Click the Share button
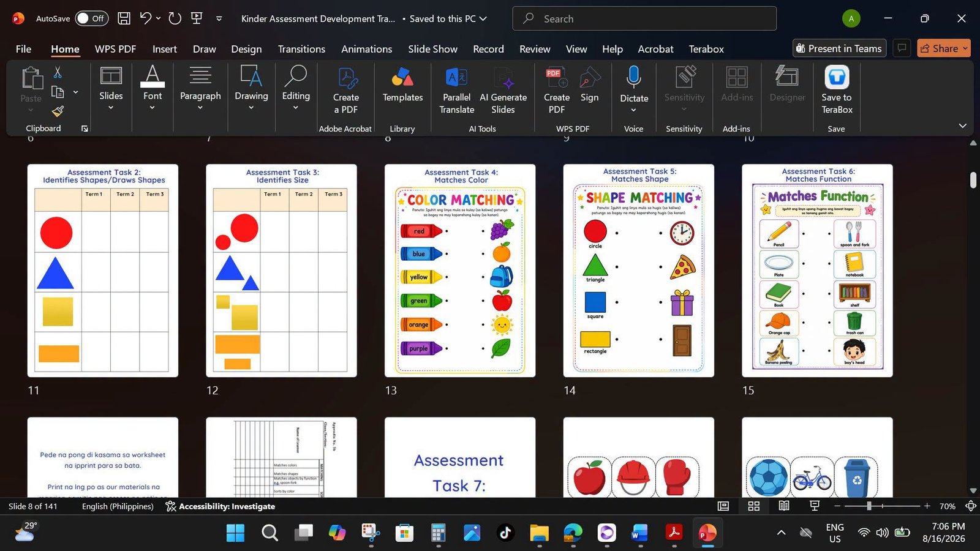Viewport: 980px width, 551px height. coord(943,48)
